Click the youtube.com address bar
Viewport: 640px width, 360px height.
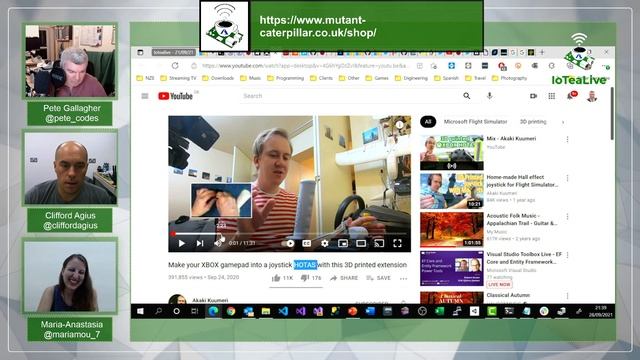pos(304,66)
